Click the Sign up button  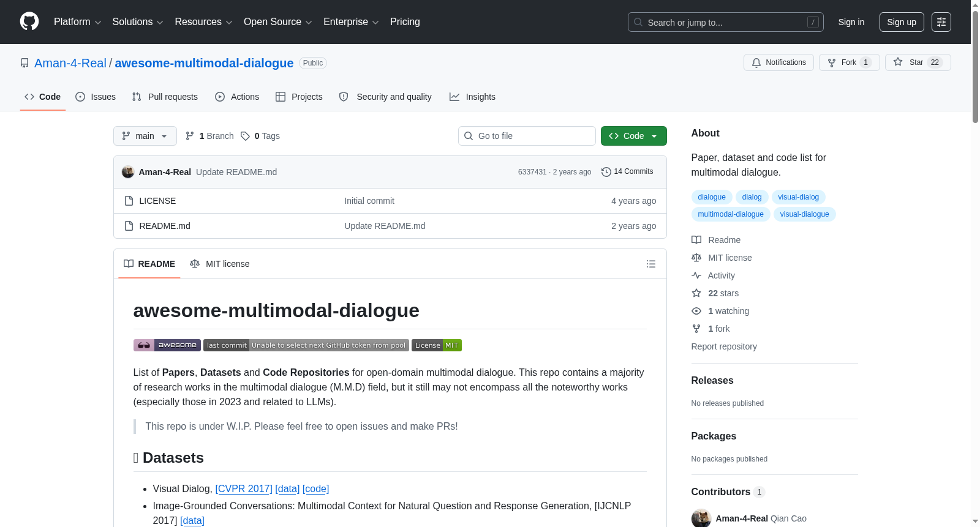[902, 22]
